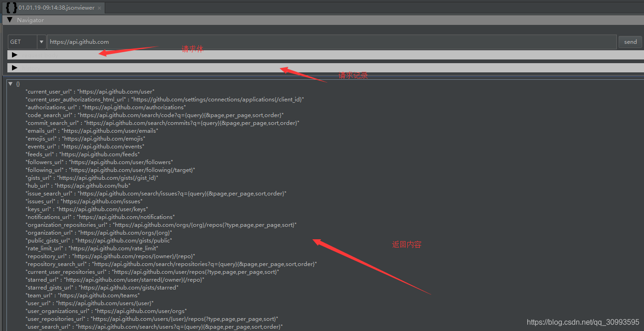This screenshot has width=644, height=331.
Task: Click the request URL input field
Action: pyautogui.click(x=332, y=41)
